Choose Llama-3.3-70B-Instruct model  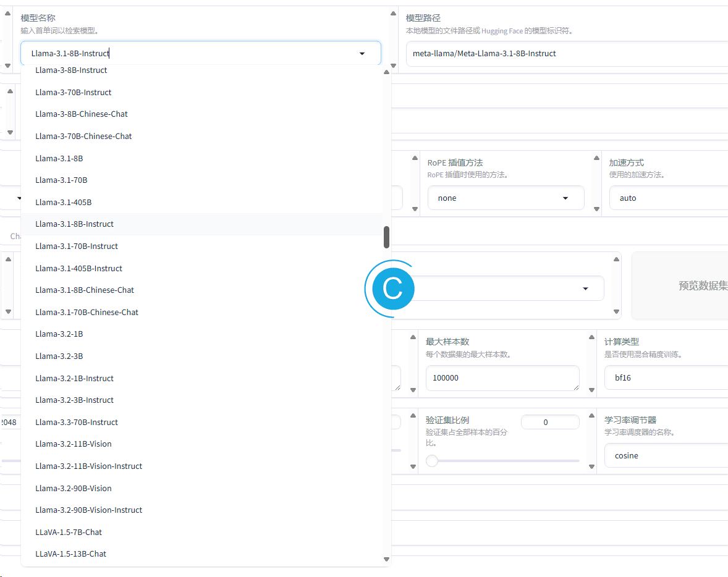tap(201, 423)
